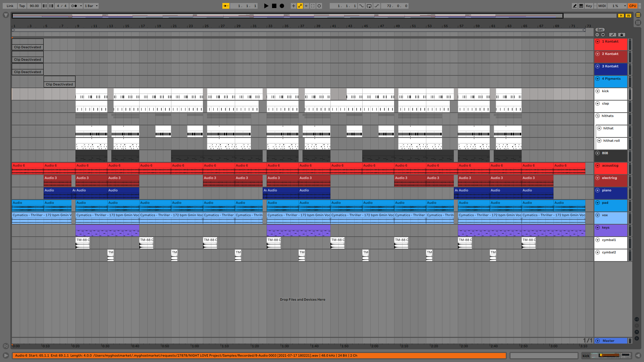This screenshot has height=362, width=644.
Task: Click the Phase Nudge Down icon
Action: tap(45, 6)
